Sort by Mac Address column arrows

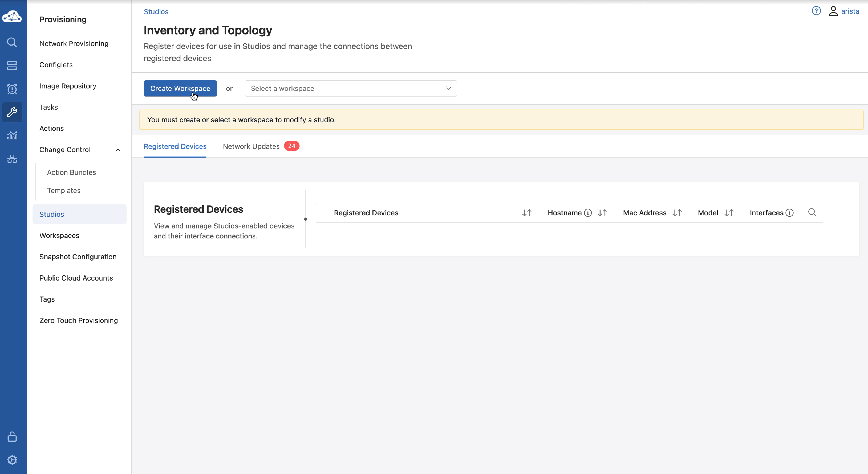(677, 213)
